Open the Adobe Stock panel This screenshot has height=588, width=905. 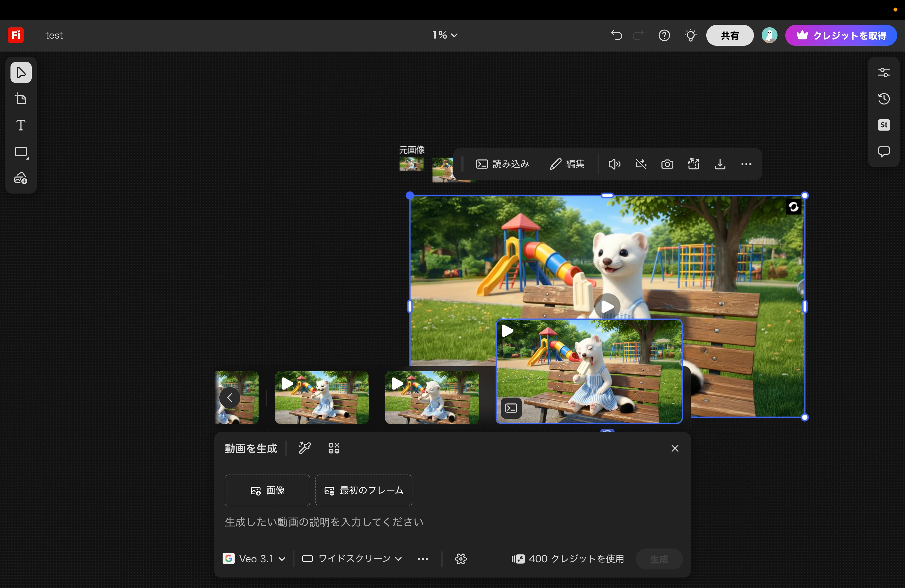883,125
